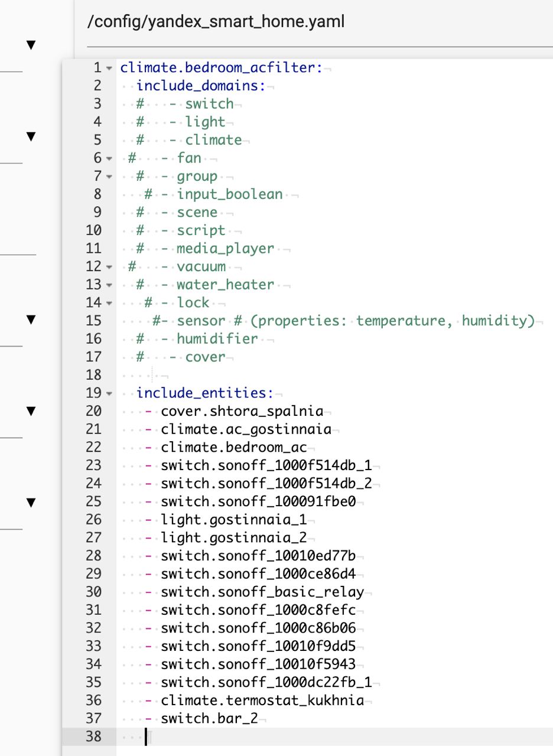The height and width of the screenshot is (756, 553).
Task: Toggle fold arrow beside line 7
Action: [109, 177]
